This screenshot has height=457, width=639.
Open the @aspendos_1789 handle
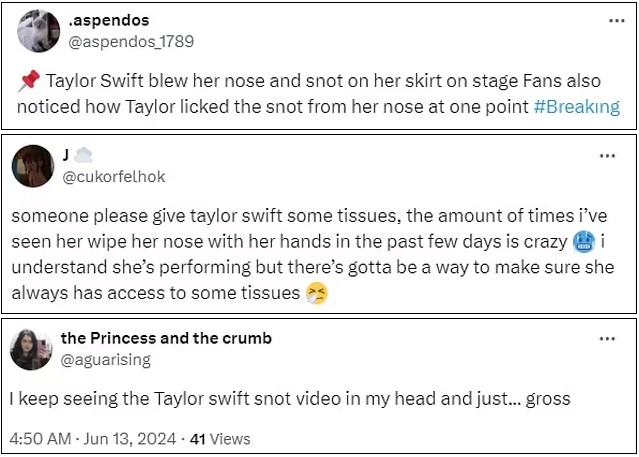(131, 42)
